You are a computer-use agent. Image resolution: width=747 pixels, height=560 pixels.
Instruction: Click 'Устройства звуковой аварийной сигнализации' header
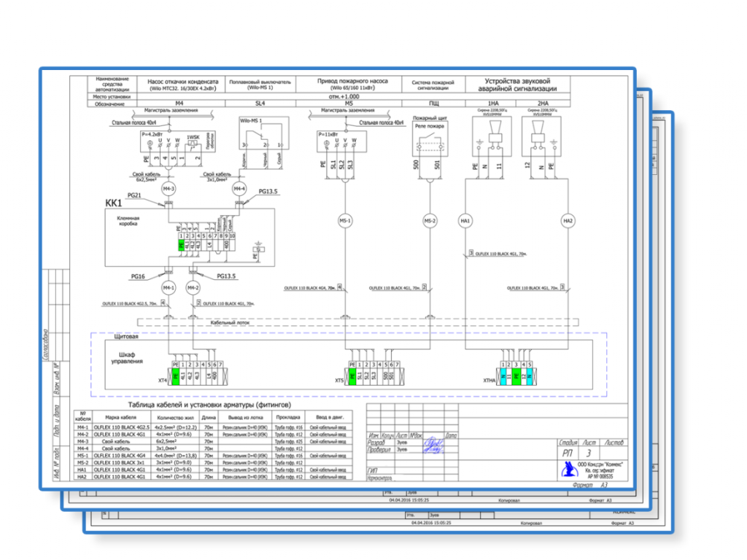coord(517,85)
